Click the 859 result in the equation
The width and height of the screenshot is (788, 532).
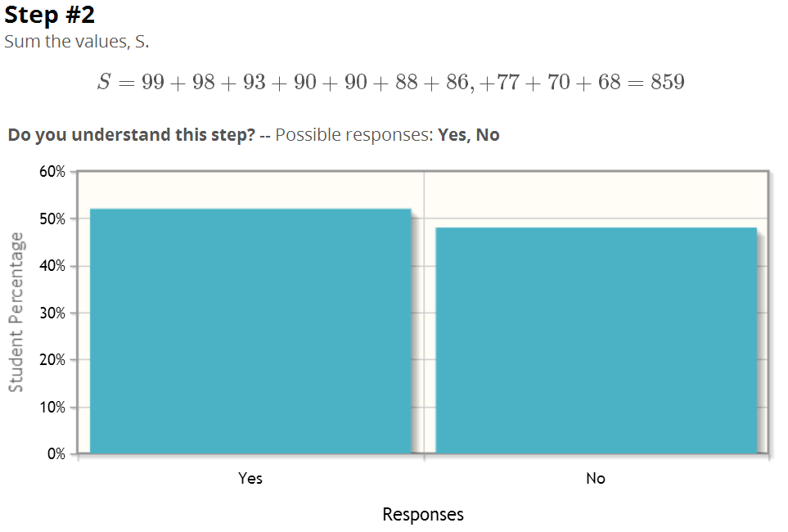pos(668,82)
